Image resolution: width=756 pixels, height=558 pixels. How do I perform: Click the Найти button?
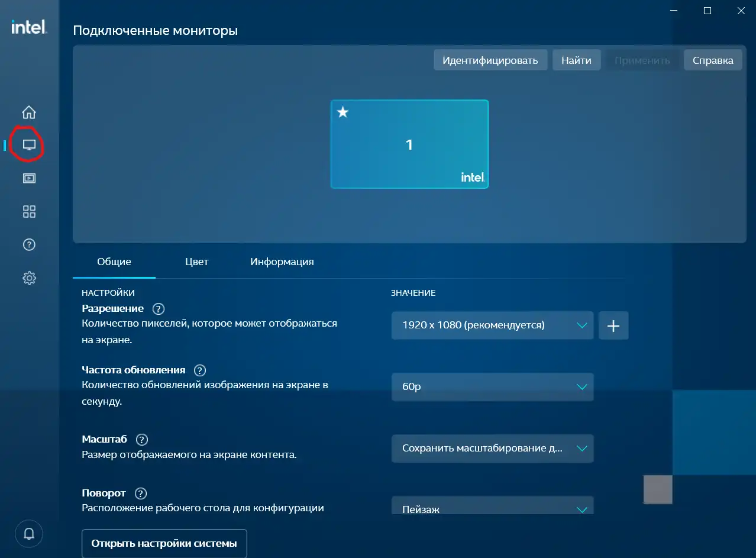[x=577, y=60]
